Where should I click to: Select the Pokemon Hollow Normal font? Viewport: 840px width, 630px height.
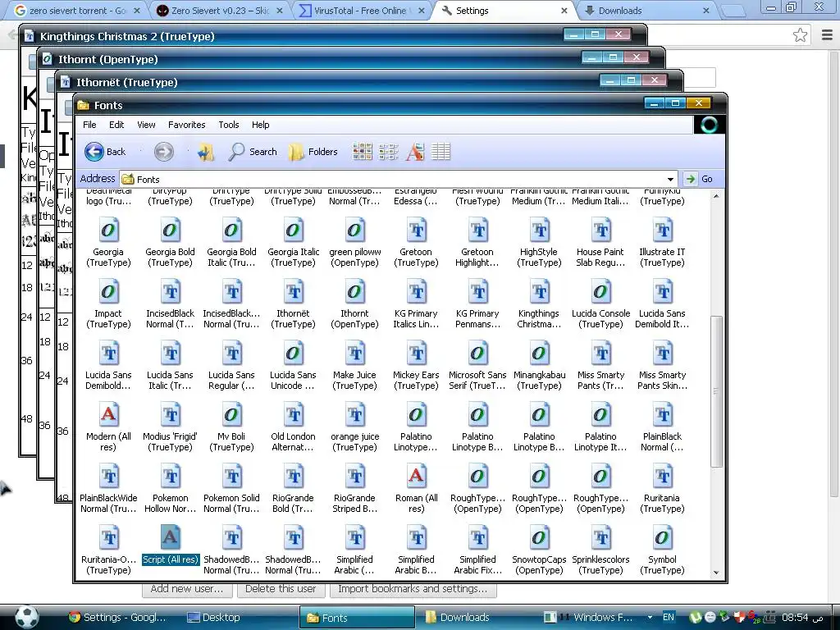click(x=170, y=477)
